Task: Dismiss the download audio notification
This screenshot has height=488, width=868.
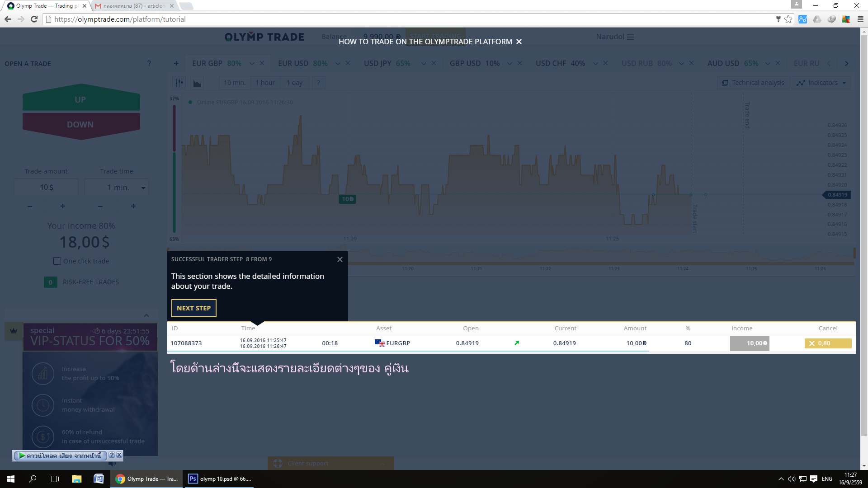Action: (118, 455)
